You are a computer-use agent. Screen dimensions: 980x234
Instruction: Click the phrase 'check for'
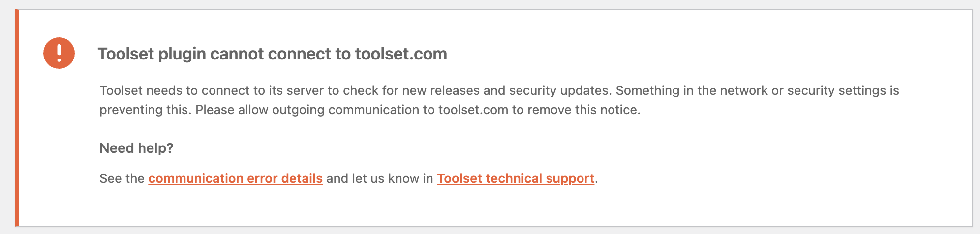pyautogui.click(x=370, y=90)
